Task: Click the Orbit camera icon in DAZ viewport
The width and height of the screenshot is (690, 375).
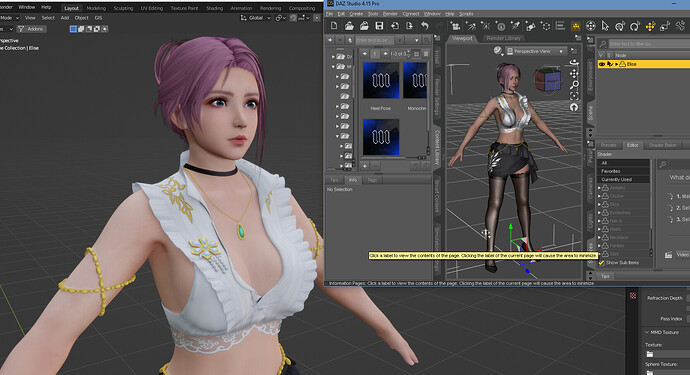Action: pyautogui.click(x=574, y=62)
